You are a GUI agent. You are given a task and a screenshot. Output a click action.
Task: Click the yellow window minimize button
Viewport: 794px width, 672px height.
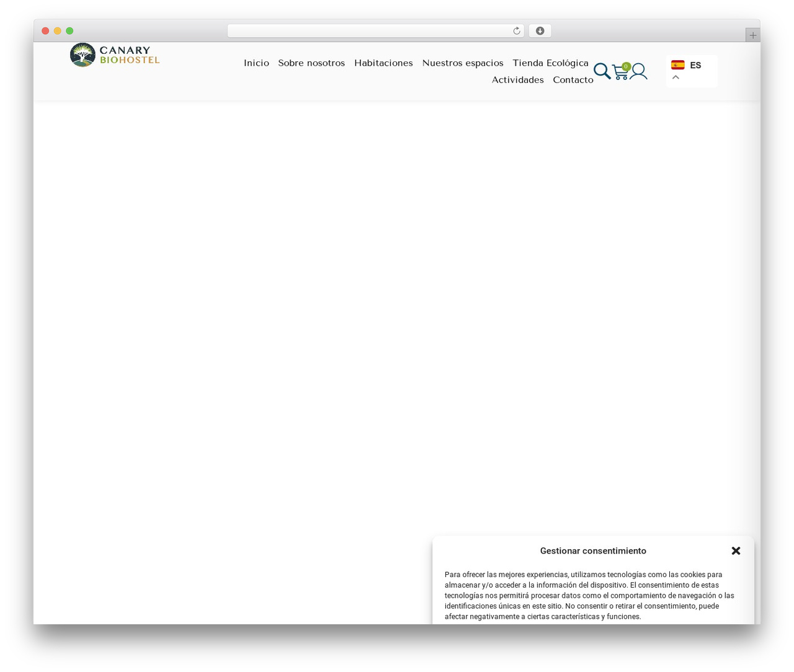click(x=58, y=31)
